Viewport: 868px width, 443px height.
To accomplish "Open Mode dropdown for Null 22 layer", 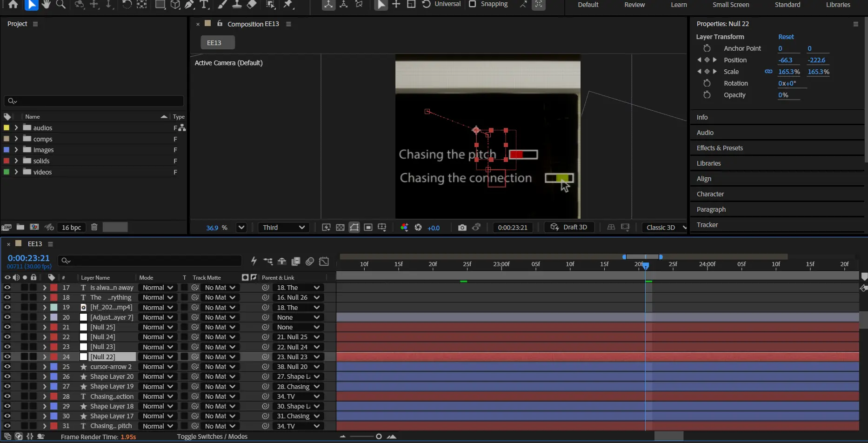I will tap(158, 357).
